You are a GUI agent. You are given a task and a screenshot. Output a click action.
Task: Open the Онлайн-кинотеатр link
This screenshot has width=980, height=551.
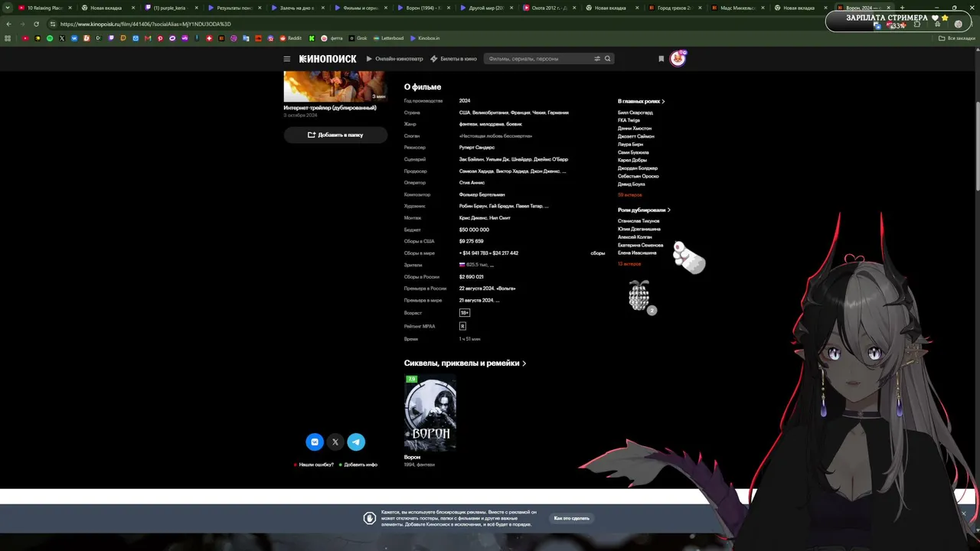pyautogui.click(x=394, y=59)
